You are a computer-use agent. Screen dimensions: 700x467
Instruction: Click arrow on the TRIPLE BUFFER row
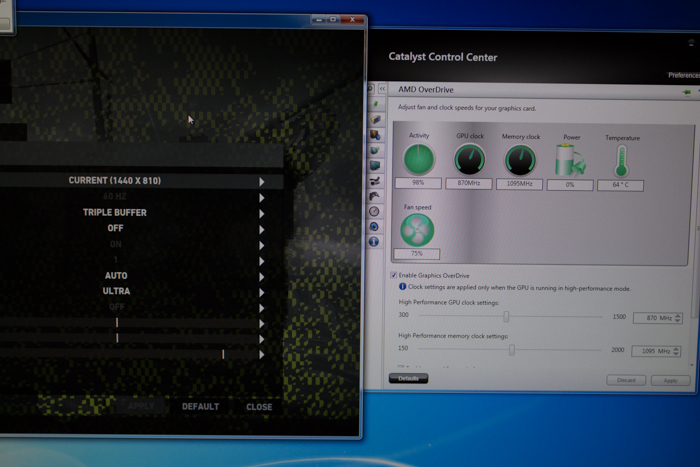click(262, 214)
